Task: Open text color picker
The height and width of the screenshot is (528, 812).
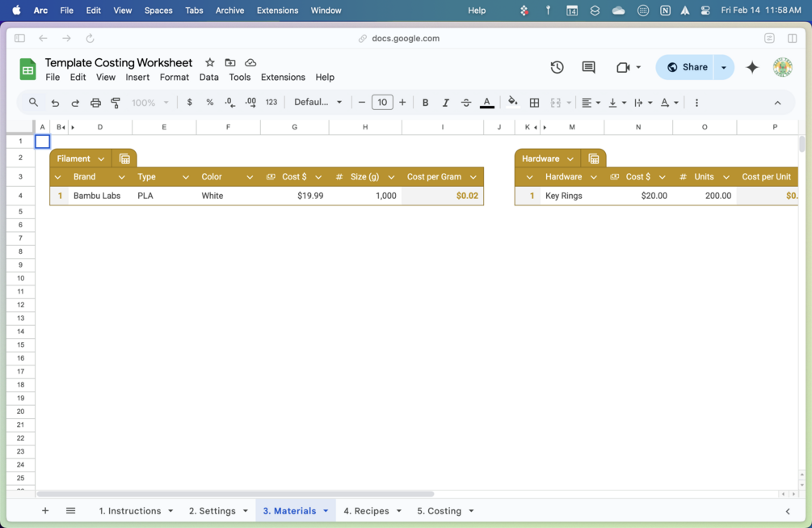Action: (486, 103)
